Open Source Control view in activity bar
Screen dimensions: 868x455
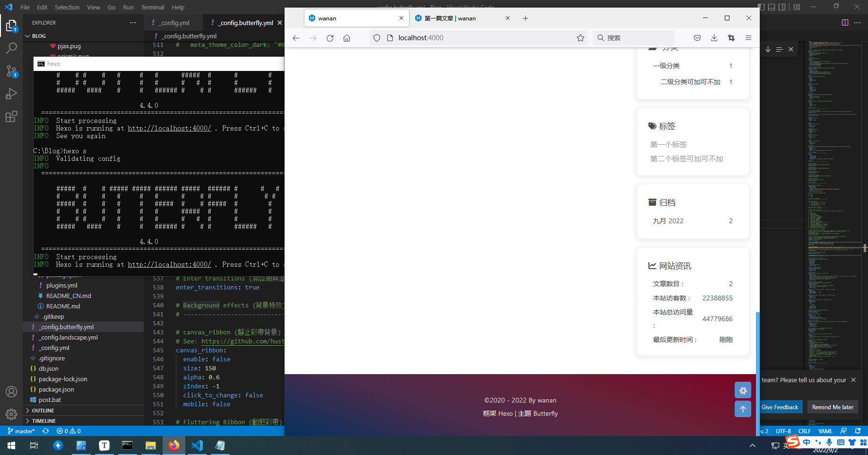pyautogui.click(x=11, y=71)
